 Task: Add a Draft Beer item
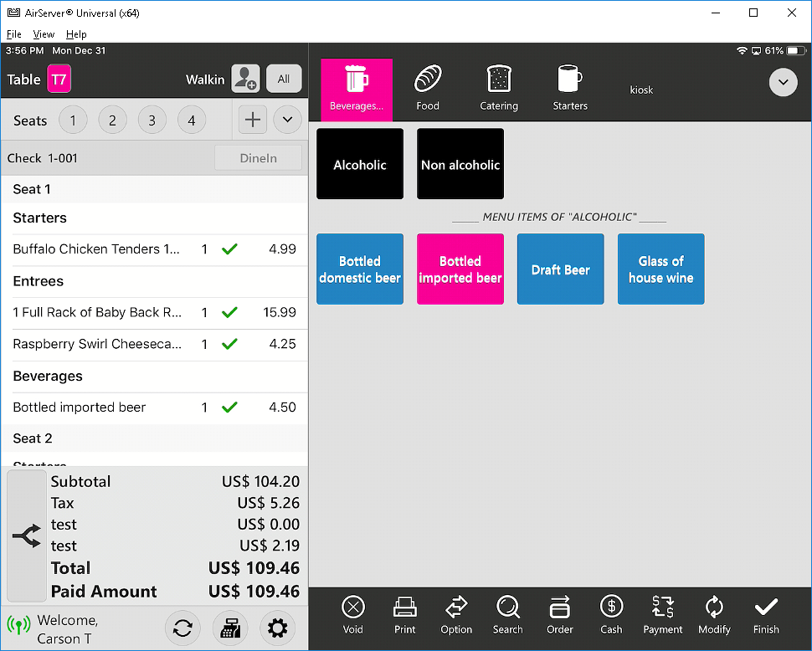560,269
